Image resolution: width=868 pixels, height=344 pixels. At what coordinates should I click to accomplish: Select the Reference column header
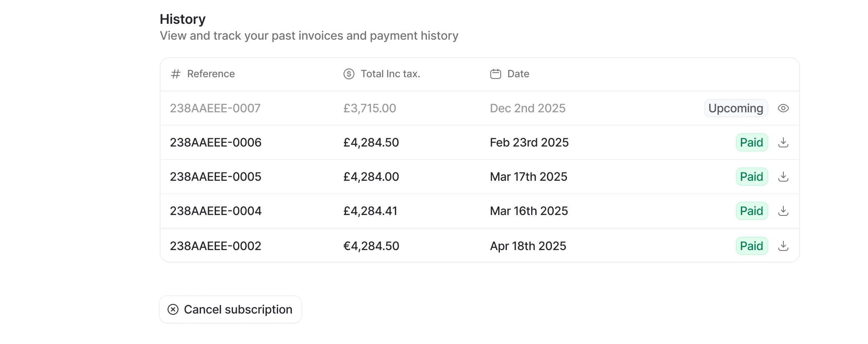[211, 74]
